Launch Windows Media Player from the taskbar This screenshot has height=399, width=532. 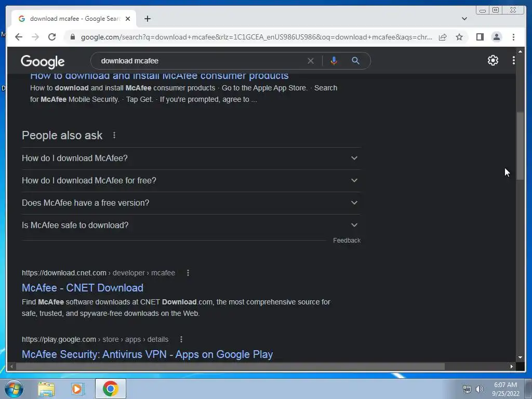tap(77, 389)
